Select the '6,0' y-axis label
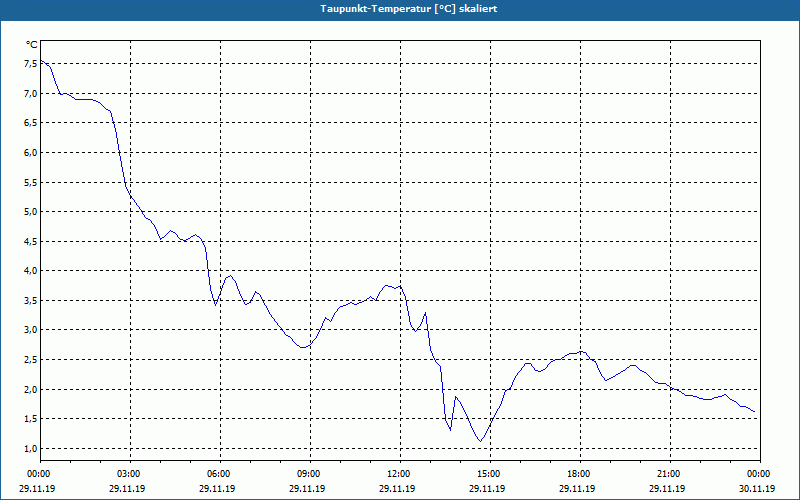Screen dimensions: 800x500 click(31, 153)
